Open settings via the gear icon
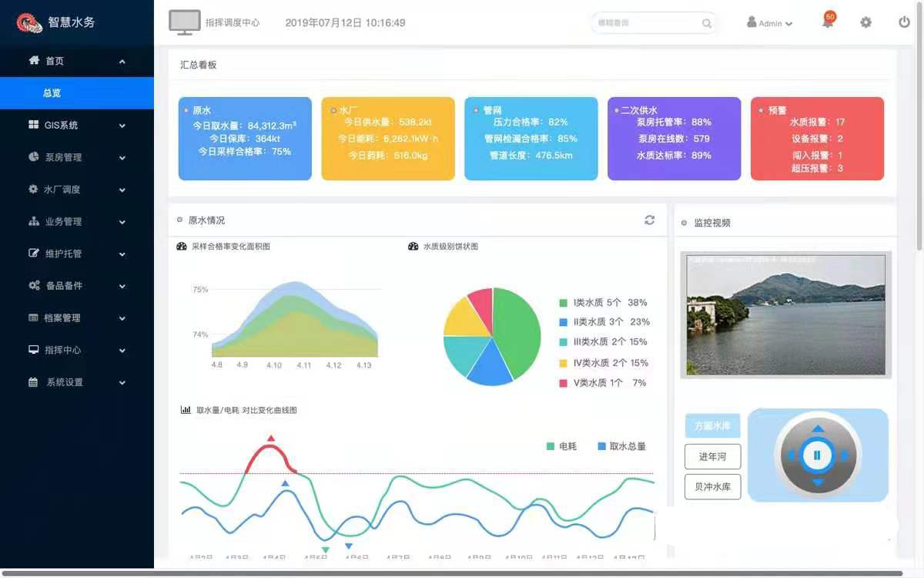Viewport: 924px width, 578px height. click(x=866, y=22)
